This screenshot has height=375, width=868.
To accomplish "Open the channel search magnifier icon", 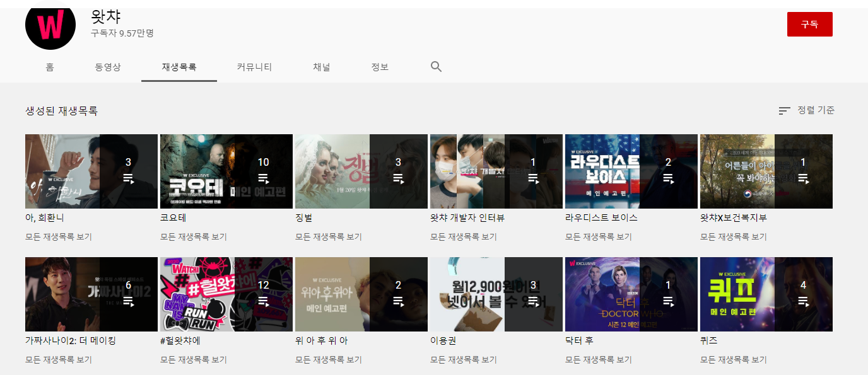I will point(436,67).
